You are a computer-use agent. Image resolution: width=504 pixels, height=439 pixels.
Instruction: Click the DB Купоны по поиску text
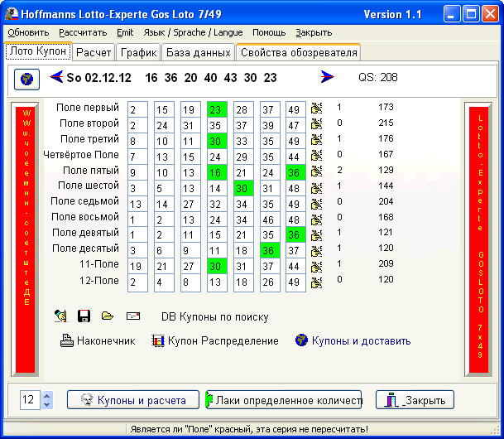pyautogui.click(x=214, y=317)
